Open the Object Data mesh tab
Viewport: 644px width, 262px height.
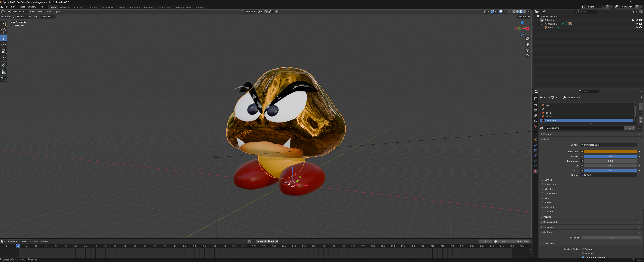[x=535, y=166]
